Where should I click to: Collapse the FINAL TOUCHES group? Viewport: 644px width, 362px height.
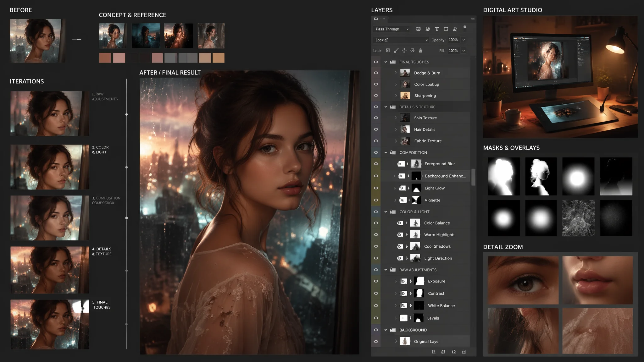pyautogui.click(x=386, y=62)
